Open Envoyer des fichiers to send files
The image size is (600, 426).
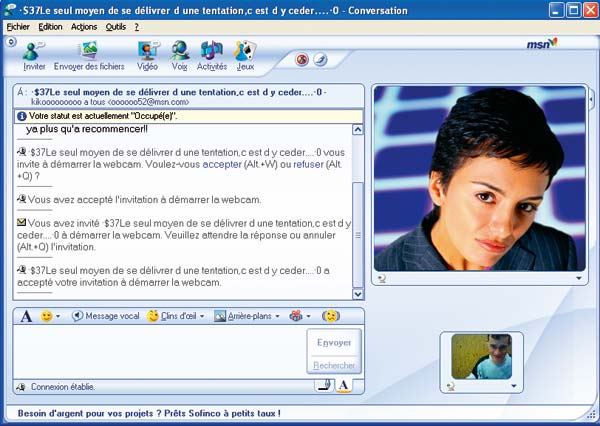pos(88,55)
